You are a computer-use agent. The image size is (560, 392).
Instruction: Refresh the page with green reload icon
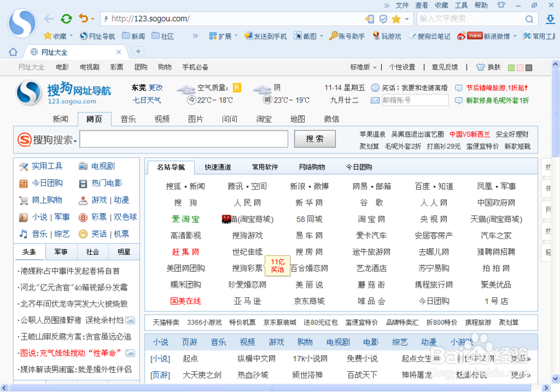(x=66, y=18)
